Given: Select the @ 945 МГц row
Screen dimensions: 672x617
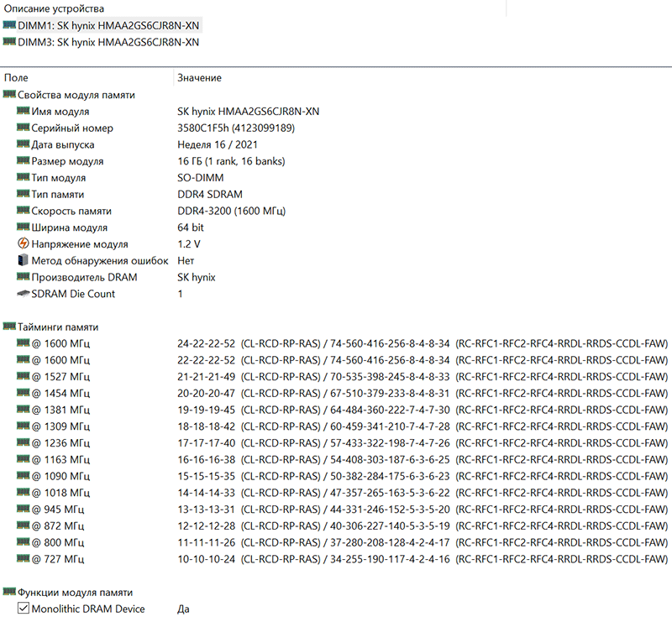Looking at the screenshot, I should 342,510.
